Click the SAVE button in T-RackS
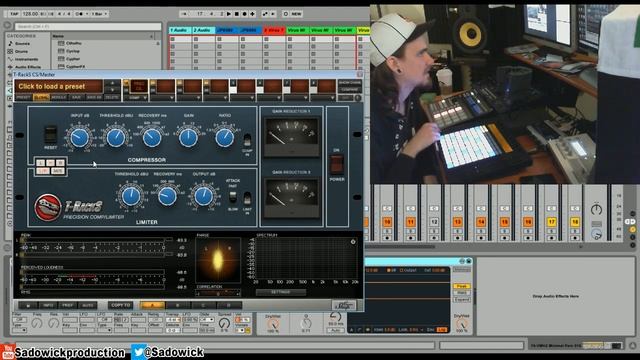Image resolution: width=640 pixels, height=360 pixels. point(76,98)
